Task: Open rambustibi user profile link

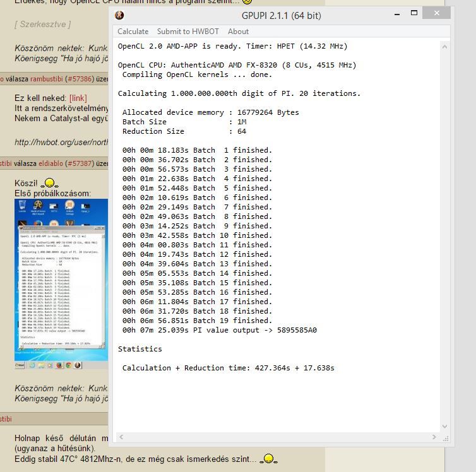Action: point(47,79)
